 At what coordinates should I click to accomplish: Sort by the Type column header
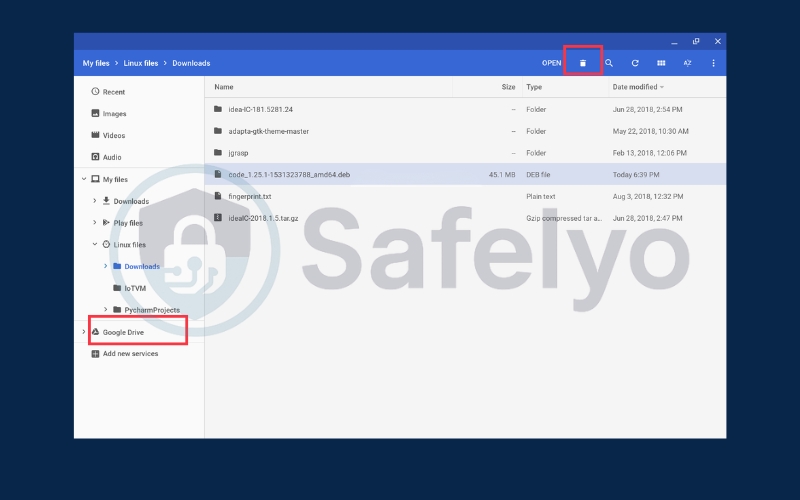point(534,87)
